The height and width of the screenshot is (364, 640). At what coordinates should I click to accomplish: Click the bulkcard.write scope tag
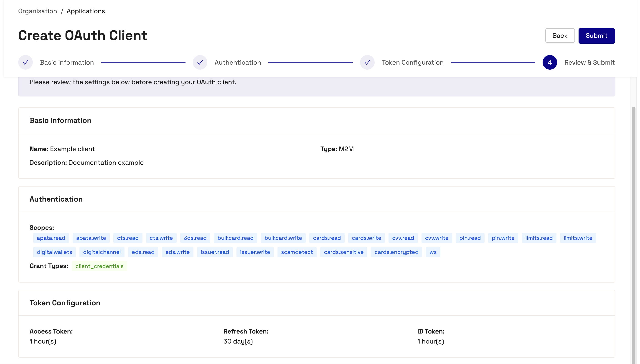pos(283,238)
